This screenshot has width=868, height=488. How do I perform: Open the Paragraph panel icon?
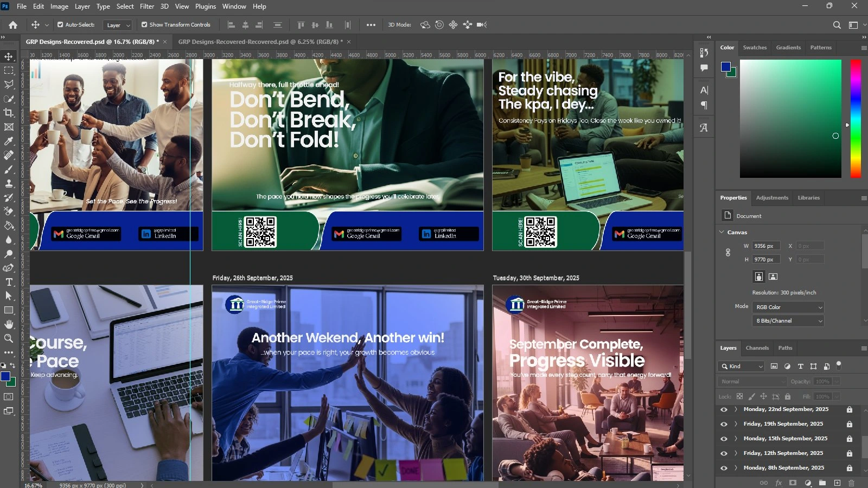(x=704, y=105)
